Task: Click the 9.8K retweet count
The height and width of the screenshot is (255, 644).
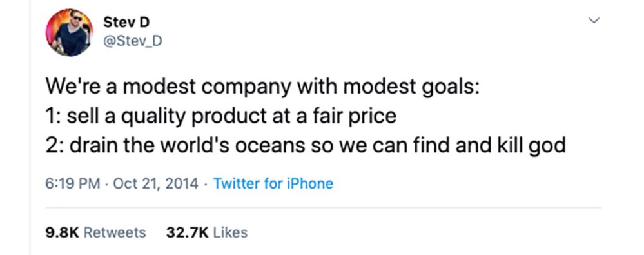Action: pos(62,232)
